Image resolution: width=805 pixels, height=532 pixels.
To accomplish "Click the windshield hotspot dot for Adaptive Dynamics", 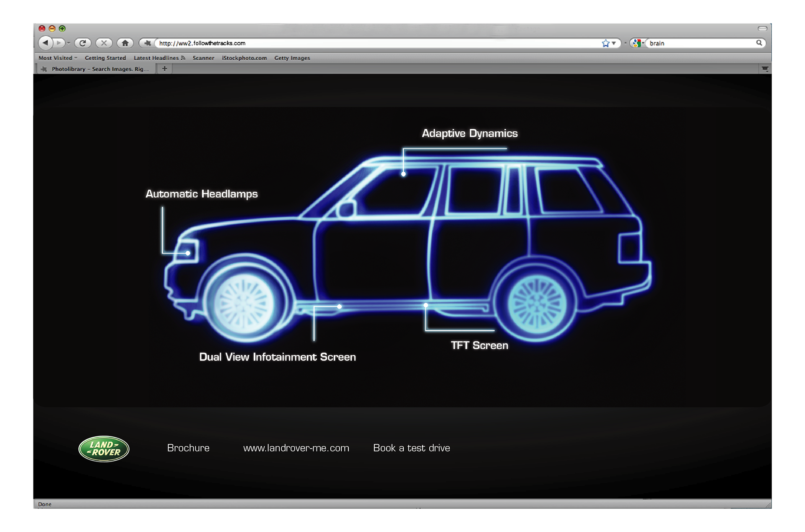I will pos(403,174).
